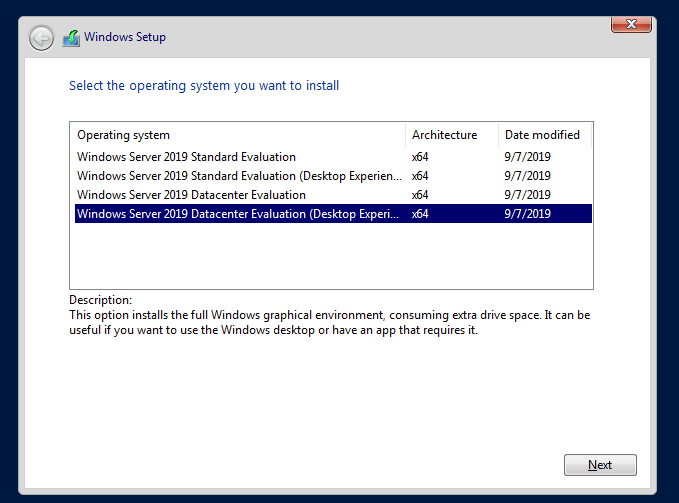Click the Description label
Image resolution: width=679 pixels, height=503 pixels.
[100, 300]
